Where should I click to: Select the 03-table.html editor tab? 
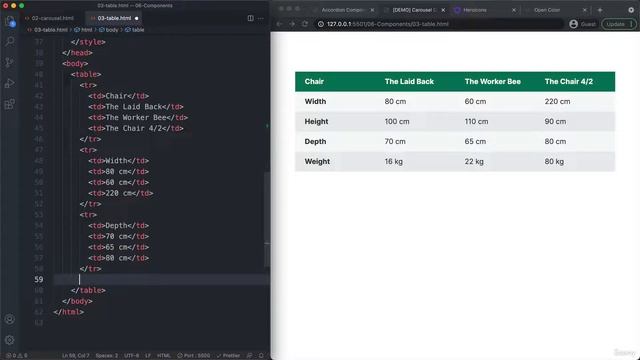point(114,18)
